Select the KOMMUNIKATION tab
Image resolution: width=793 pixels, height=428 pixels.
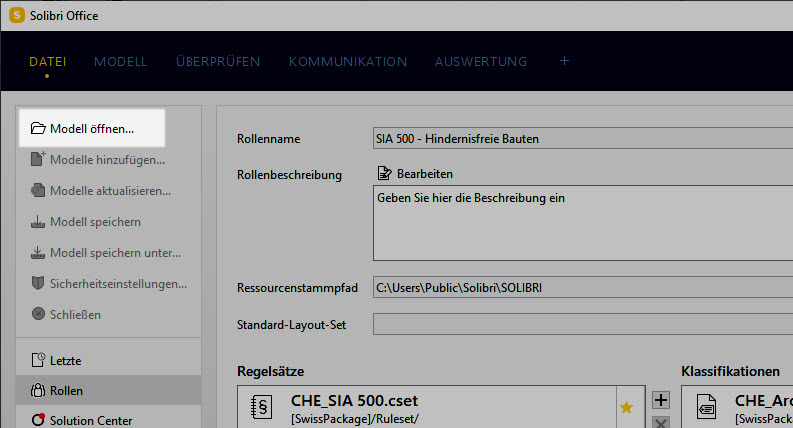coord(348,62)
